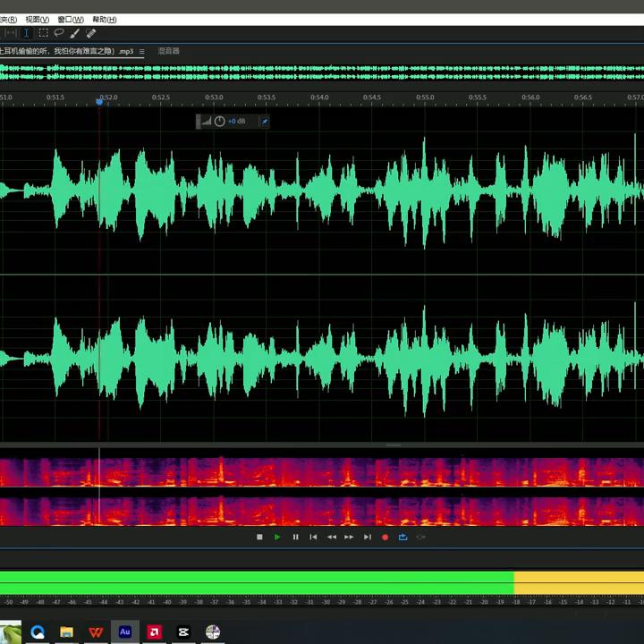Start playback with the green Play button
The width and height of the screenshot is (644, 644).
[x=277, y=537]
